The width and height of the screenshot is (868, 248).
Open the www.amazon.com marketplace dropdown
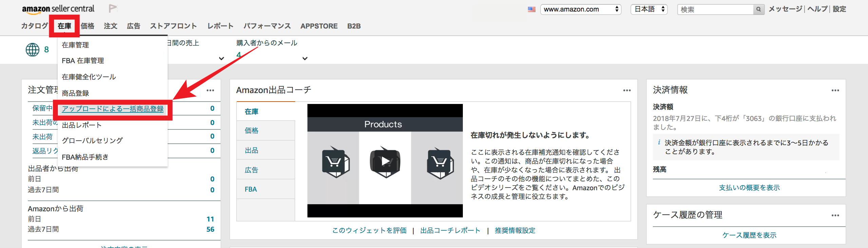(581, 10)
